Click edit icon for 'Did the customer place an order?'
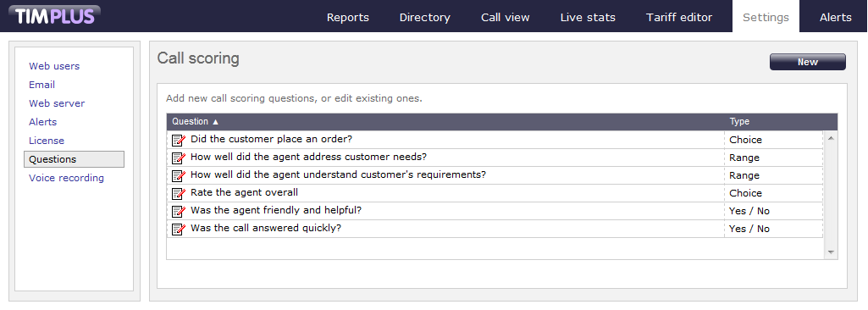Viewport: 868px width, 310px height. [x=178, y=140]
